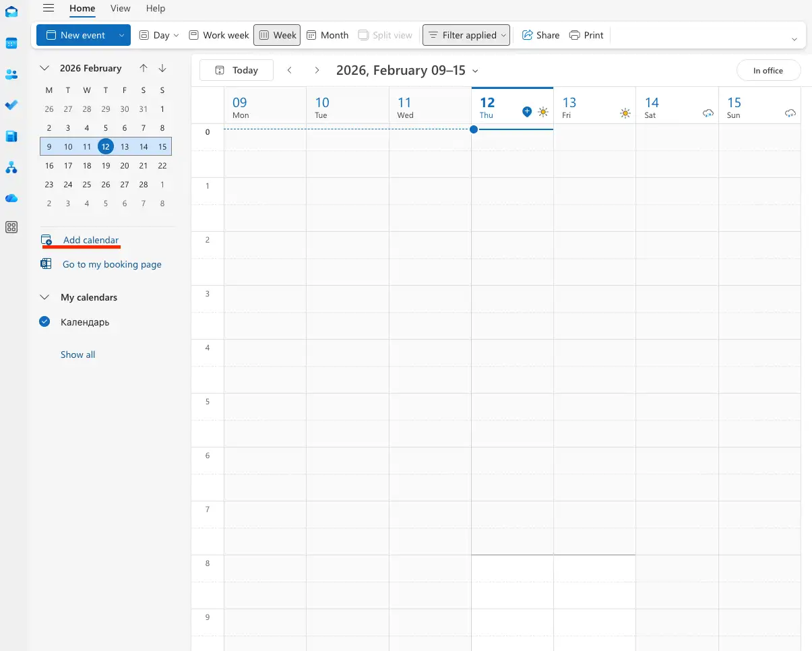The image size is (812, 651).
Task: Open the Filter applied dropdown
Action: [x=466, y=34]
